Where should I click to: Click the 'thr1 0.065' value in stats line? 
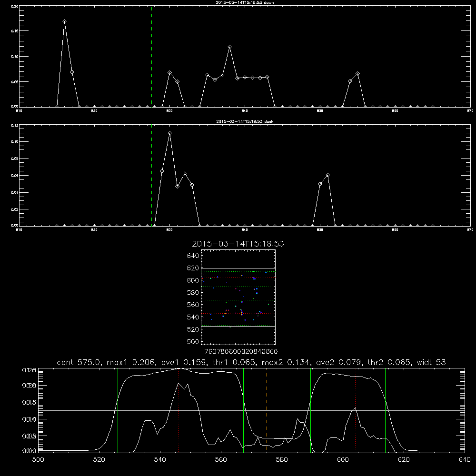click(233, 362)
